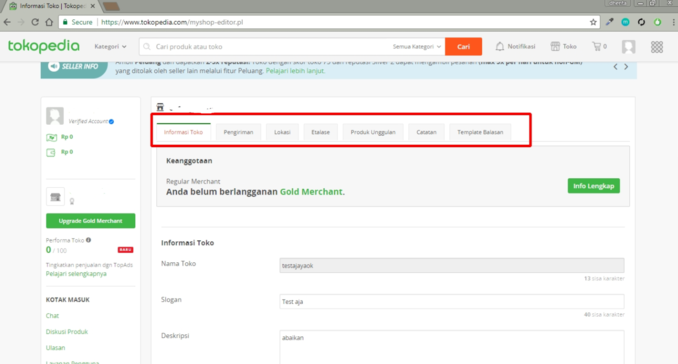Show next seller info announcement
The image size is (678, 364).
click(626, 67)
